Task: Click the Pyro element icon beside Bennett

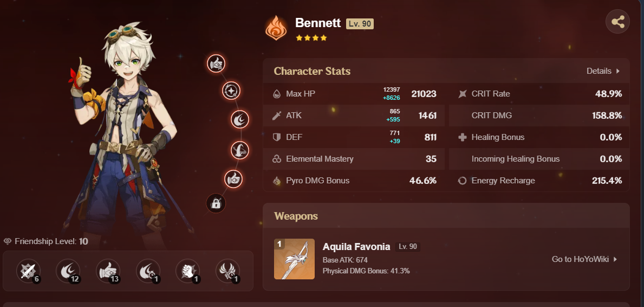Action: [x=276, y=28]
